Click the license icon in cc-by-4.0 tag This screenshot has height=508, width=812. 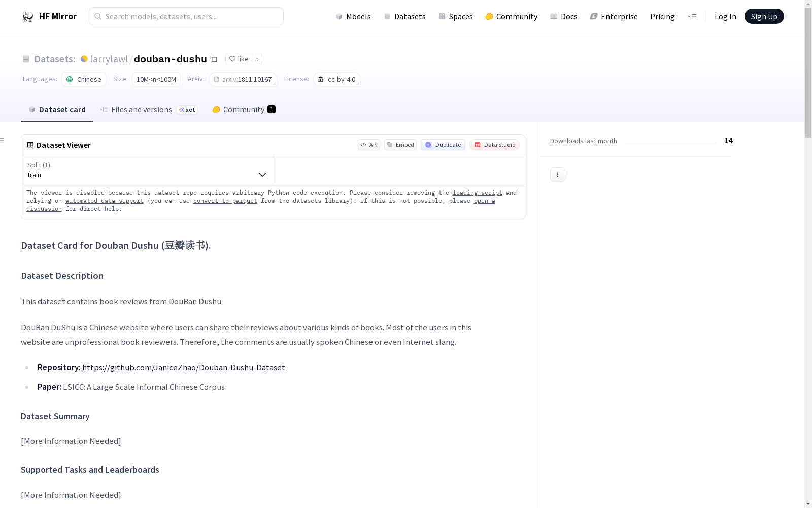321,79
